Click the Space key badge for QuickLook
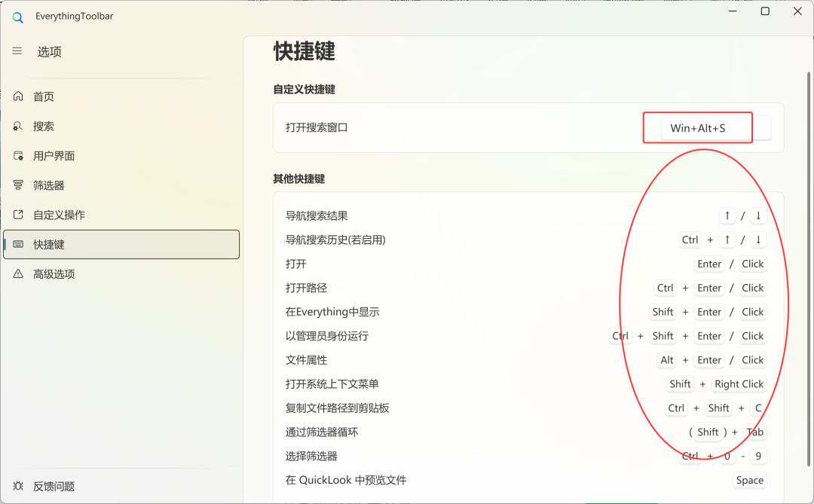 749,480
